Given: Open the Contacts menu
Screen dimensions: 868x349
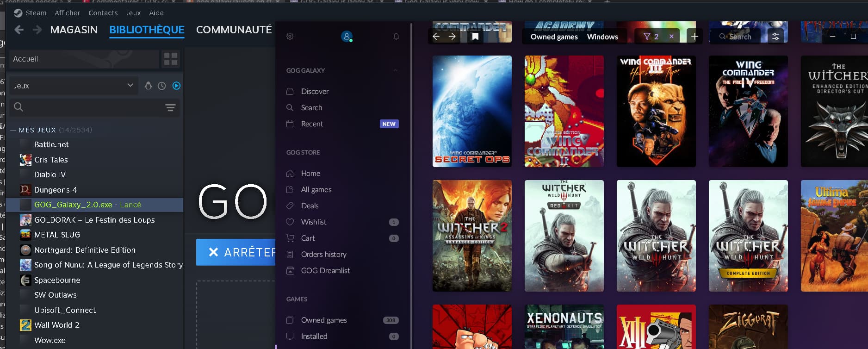Looking at the screenshot, I should [103, 13].
